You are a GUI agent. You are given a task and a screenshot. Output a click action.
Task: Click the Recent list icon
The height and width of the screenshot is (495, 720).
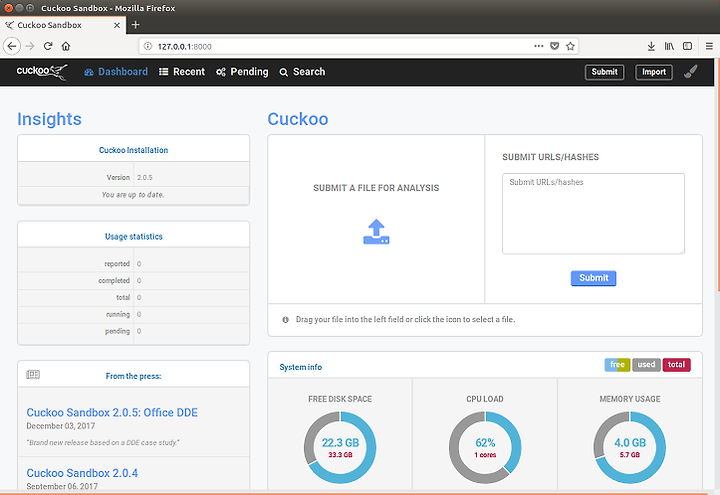(163, 72)
